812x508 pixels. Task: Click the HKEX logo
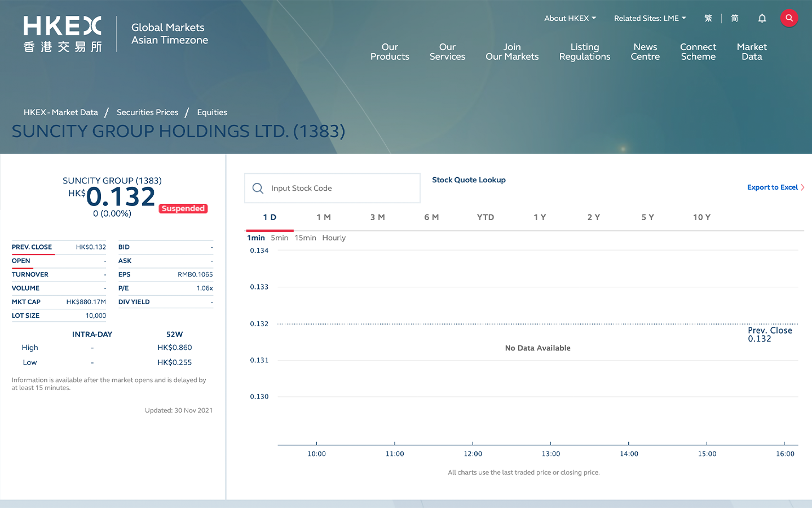[x=63, y=34]
